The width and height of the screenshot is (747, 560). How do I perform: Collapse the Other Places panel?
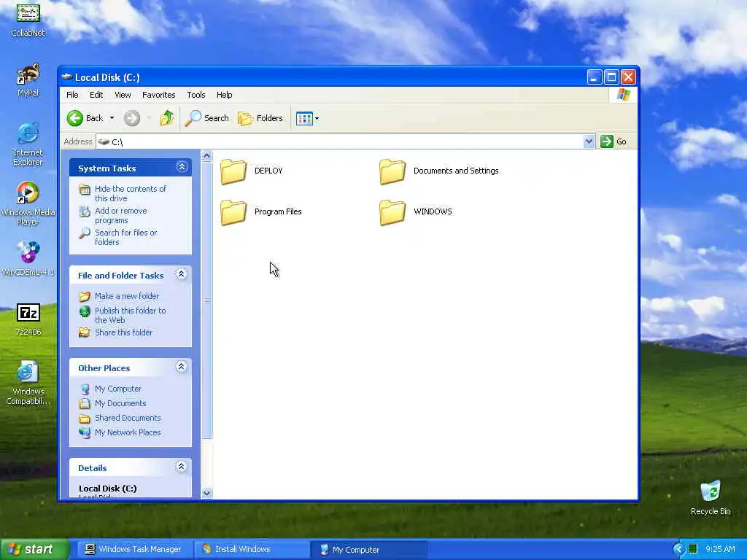181,367
